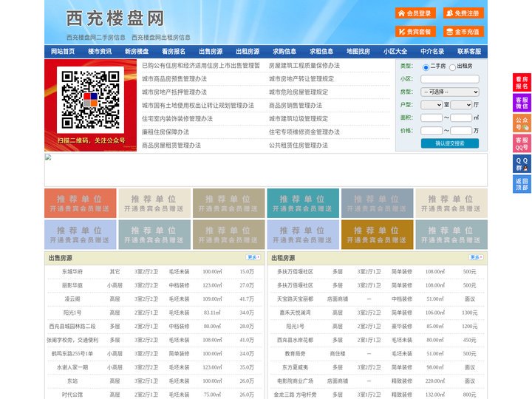Open the 城市房地产抵押管理办法 link
532x399 pixels.
(x=174, y=92)
